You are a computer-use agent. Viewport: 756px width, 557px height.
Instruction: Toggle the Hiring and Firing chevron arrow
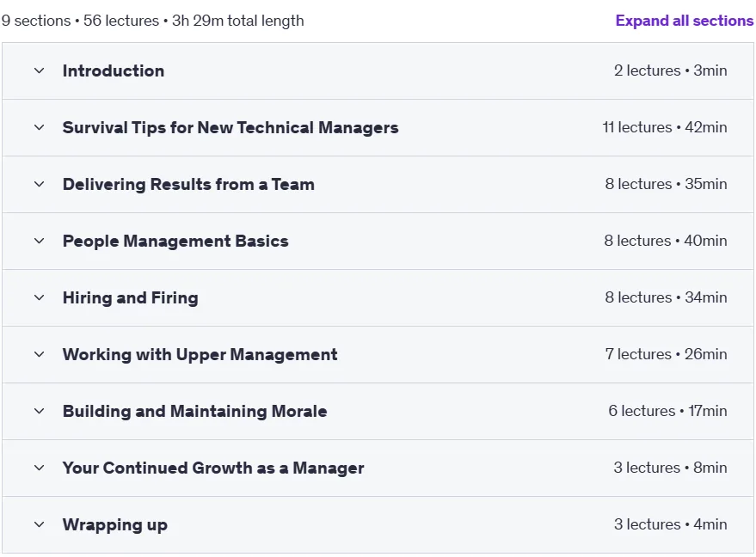pyautogui.click(x=39, y=297)
